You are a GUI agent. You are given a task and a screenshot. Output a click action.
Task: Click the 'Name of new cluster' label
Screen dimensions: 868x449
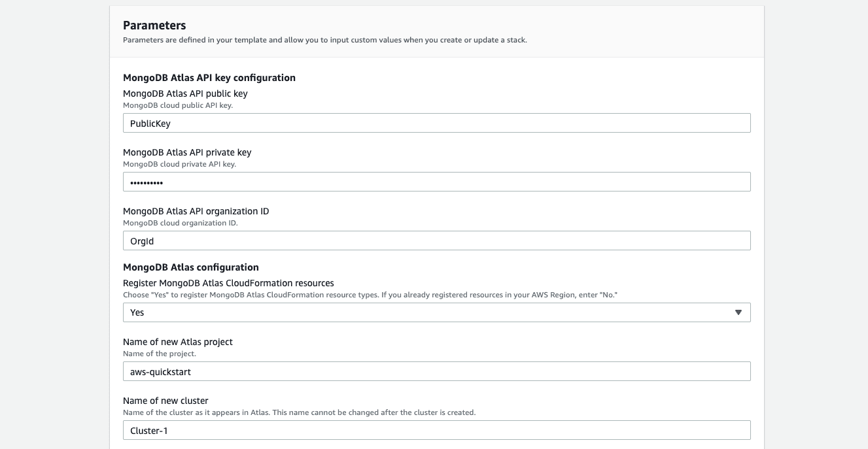click(165, 401)
